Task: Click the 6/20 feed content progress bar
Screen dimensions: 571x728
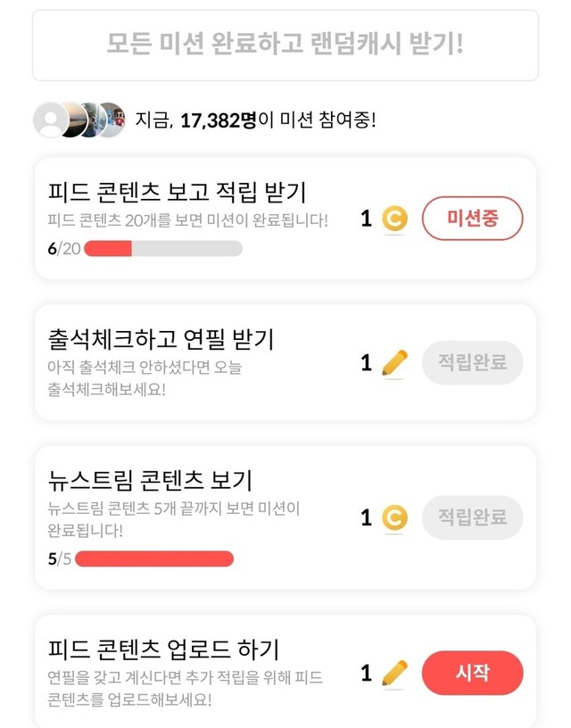Action: tap(162, 248)
